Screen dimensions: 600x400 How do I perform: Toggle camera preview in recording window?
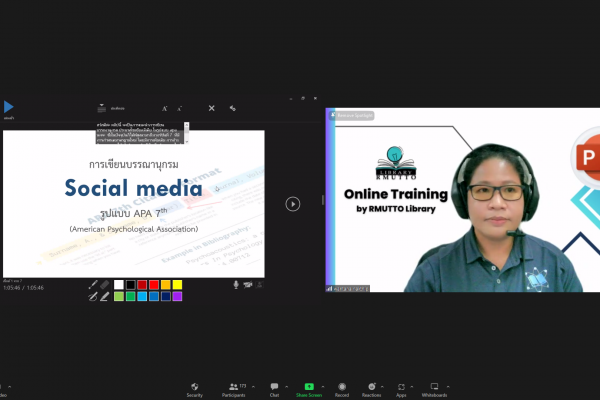coord(259,284)
